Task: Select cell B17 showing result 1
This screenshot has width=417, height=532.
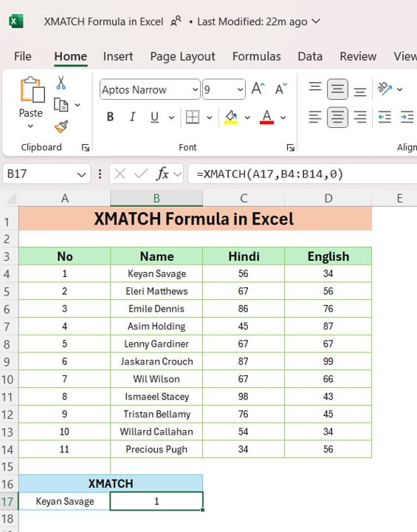Action: point(156,501)
